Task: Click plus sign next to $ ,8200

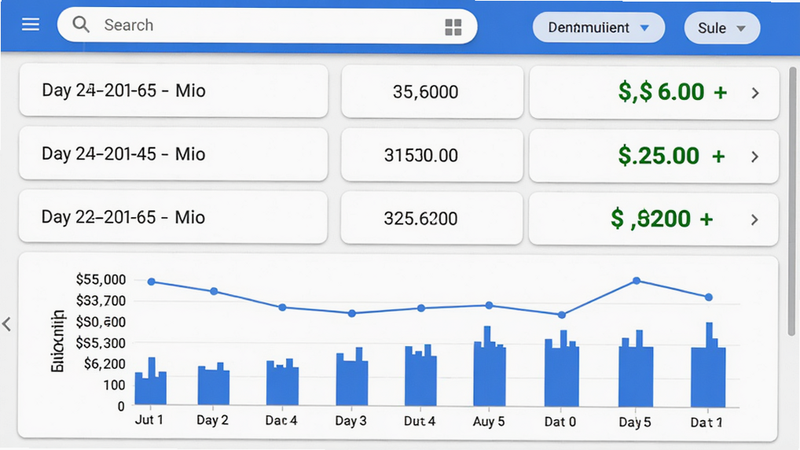Action: (707, 219)
